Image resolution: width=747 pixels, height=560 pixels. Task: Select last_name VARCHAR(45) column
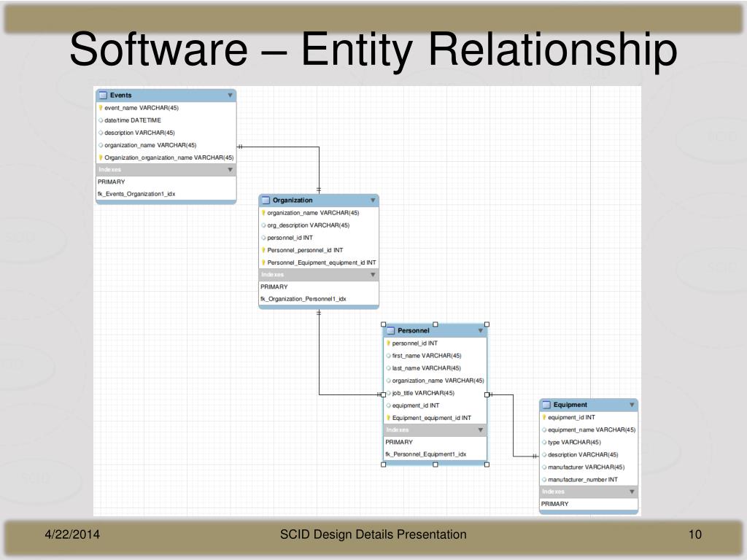pyautogui.click(x=426, y=368)
